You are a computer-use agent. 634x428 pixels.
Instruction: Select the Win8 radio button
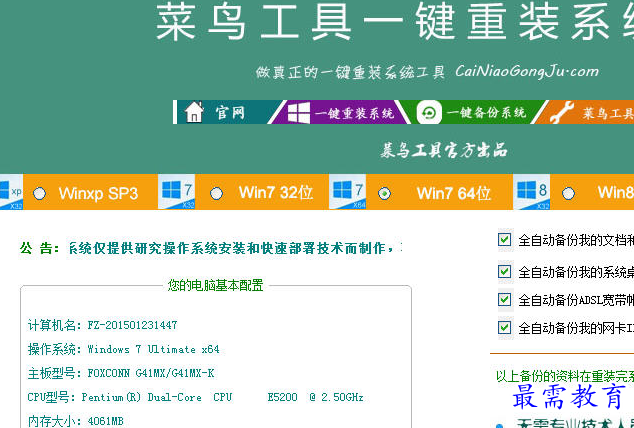[x=568, y=194]
